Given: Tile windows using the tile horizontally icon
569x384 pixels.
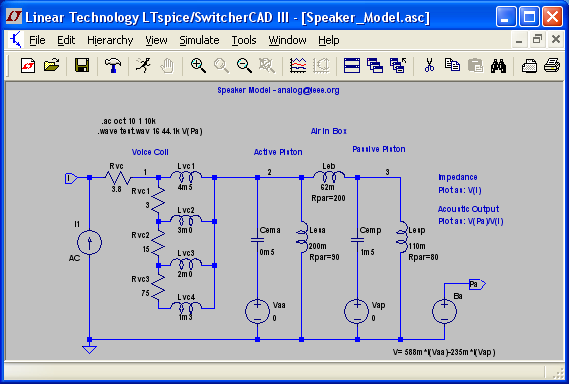Looking at the screenshot, I should tap(352, 66).
